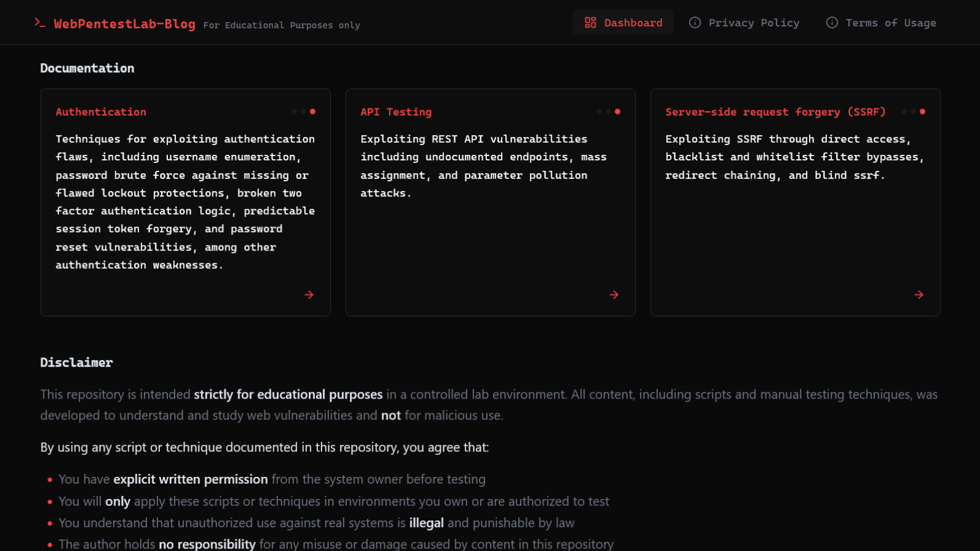Click 'By using any script or technique' sentence
Viewport: 980px width, 551px height.
click(x=265, y=448)
